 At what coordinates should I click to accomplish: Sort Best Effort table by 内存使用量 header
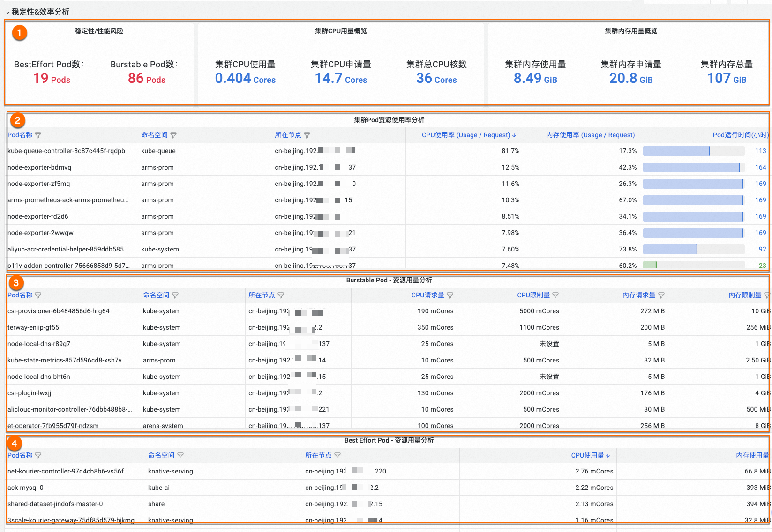tap(752, 456)
